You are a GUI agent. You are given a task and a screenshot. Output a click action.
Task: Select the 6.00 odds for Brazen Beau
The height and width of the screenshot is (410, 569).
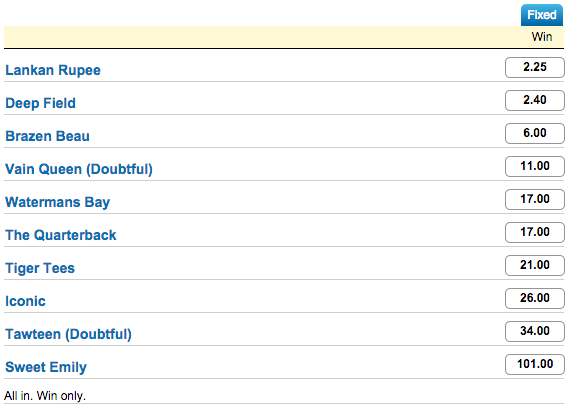coord(535,134)
